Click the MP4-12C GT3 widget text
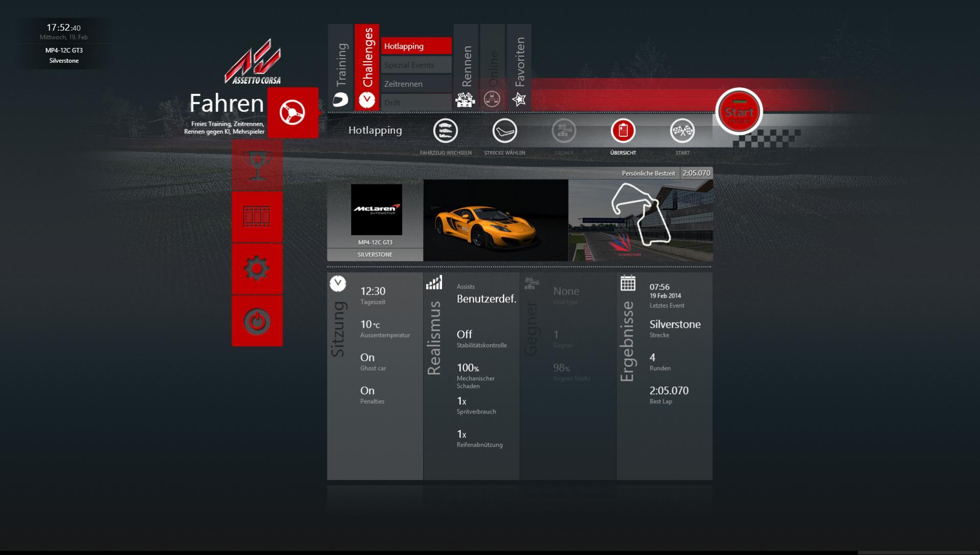The image size is (980, 555). point(64,50)
